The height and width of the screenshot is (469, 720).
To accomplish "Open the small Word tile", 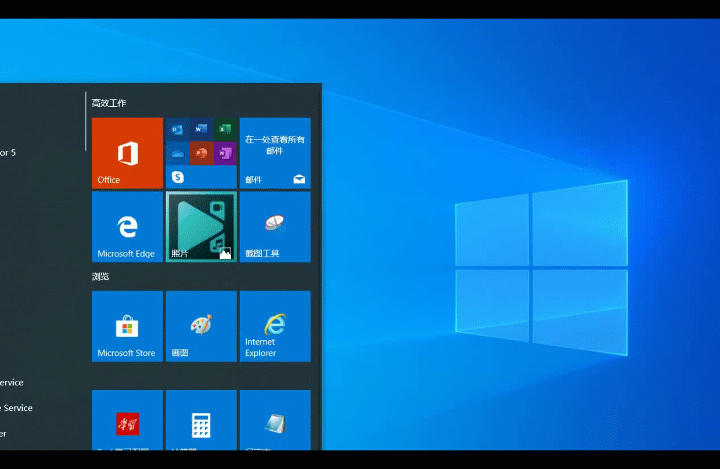I will coord(201,130).
